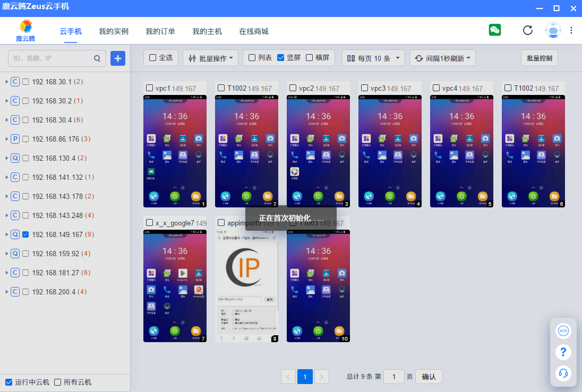Screen dimensions: 582x392
Task: Open the 批量操作 dropdown
Action: coord(211,58)
